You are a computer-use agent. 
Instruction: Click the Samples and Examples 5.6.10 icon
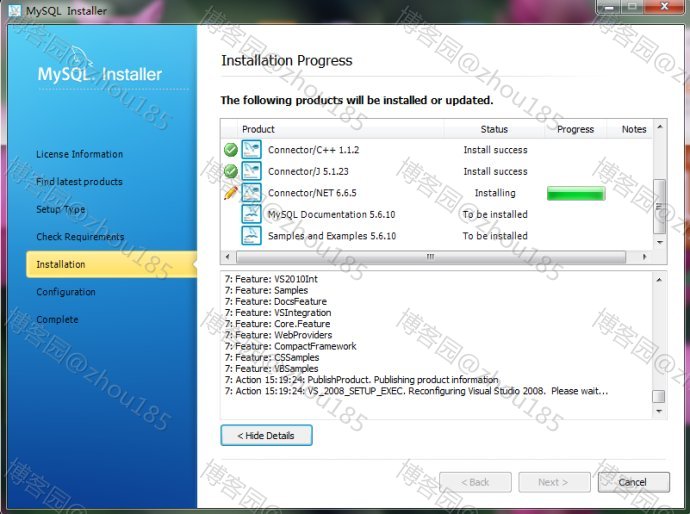(x=251, y=236)
